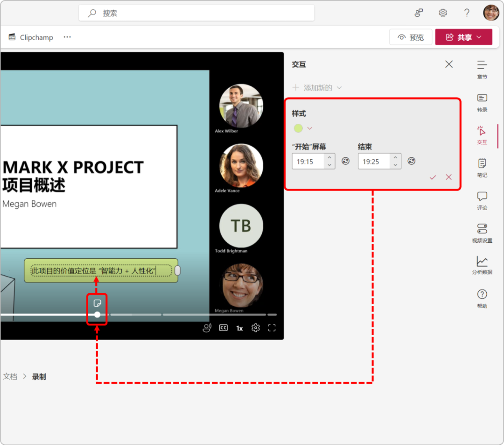The height and width of the screenshot is (445, 504).
Task: Click the 帮助 (Help) sidebar icon
Action: pyautogui.click(x=482, y=297)
